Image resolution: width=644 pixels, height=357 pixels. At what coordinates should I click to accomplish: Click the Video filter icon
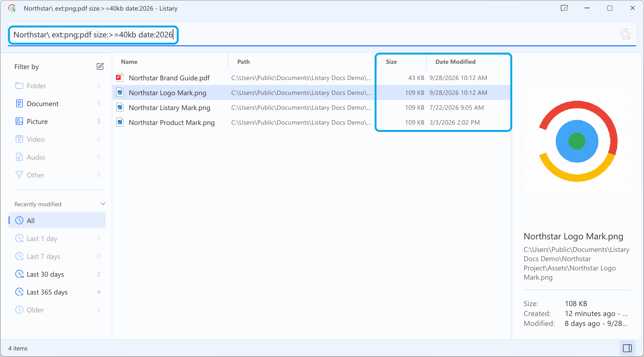(19, 139)
